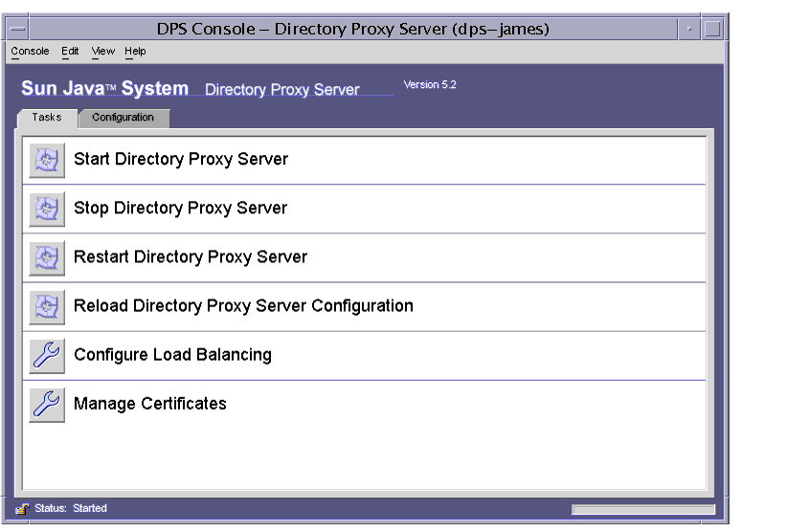Viewport: 787px width, 532px height.
Task: Open the Help menu
Action: tap(135, 51)
